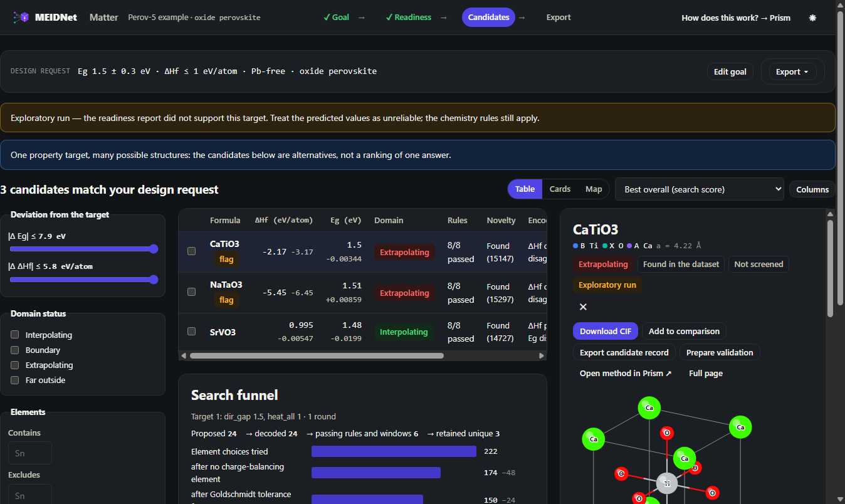The height and width of the screenshot is (504, 845).
Task: Open method in Prism link
Action: click(x=626, y=374)
